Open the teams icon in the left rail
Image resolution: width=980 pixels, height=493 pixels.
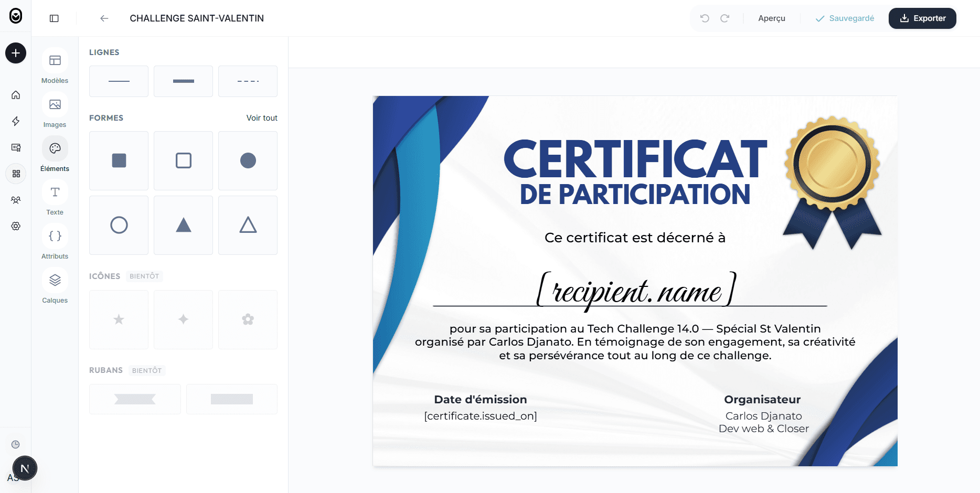(x=16, y=200)
